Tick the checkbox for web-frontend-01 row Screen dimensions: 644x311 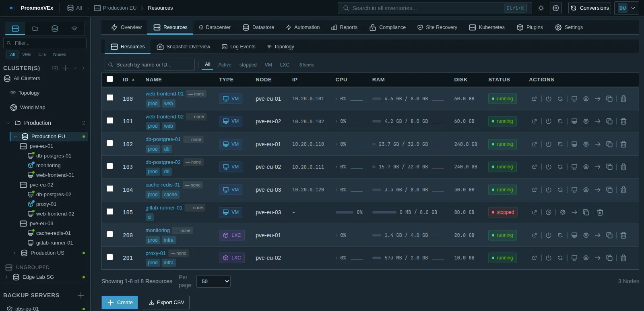(110, 97)
